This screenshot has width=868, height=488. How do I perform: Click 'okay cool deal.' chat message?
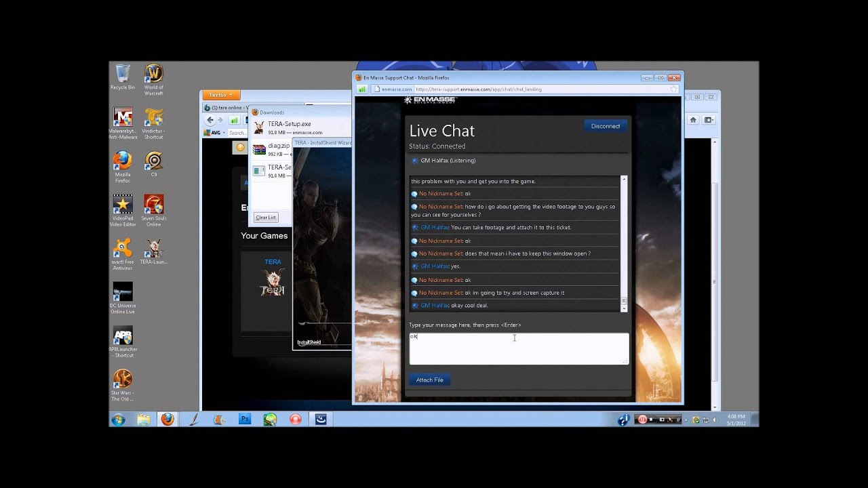469,306
